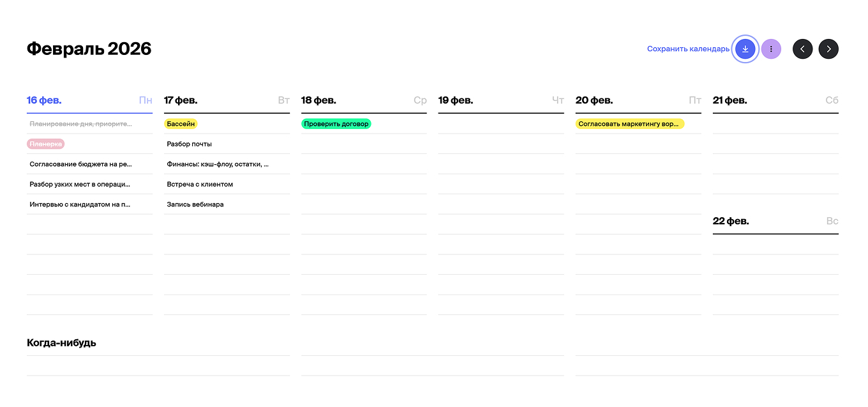This screenshot has width=868, height=407.
Task: Open the yellow 'Бассейн' task
Action: (181, 124)
